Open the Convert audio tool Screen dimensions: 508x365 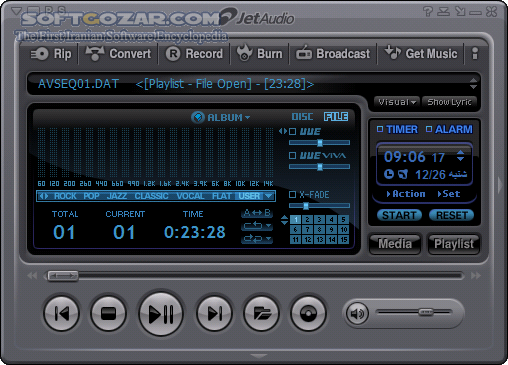[118, 54]
